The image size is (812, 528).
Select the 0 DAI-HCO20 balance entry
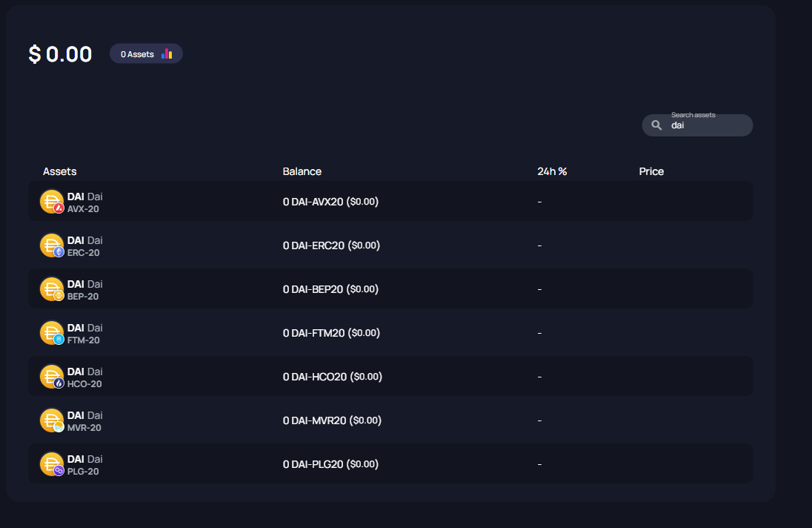point(332,377)
